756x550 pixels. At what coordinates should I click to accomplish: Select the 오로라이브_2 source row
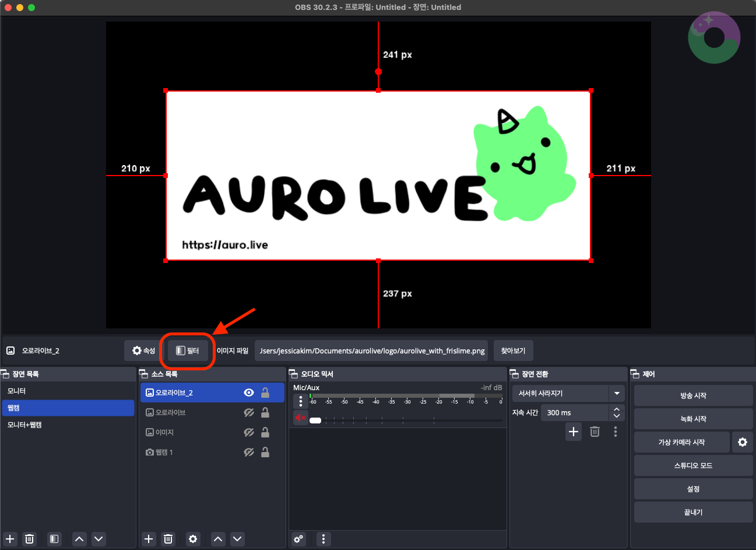[x=212, y=393]
